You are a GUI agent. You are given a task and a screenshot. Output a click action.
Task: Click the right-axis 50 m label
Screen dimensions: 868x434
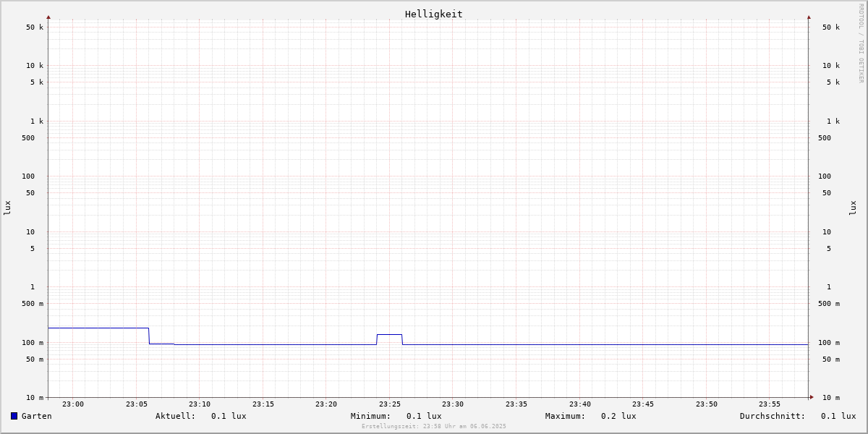coord(831,359)
